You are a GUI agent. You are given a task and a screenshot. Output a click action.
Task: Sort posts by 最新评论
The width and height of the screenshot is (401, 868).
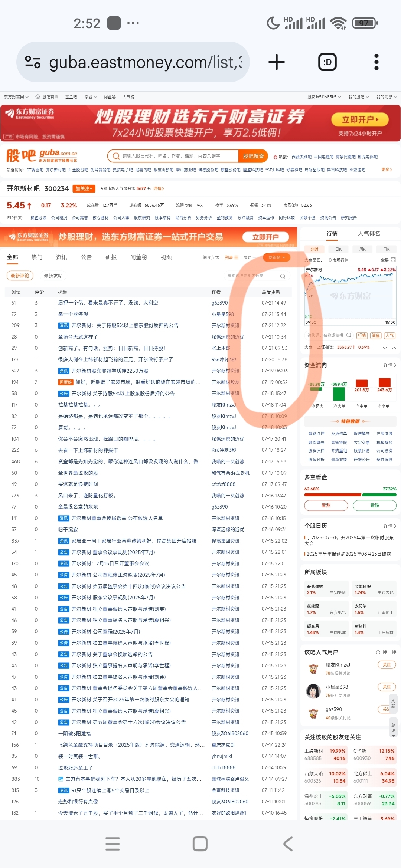click(x=20, y=276)
